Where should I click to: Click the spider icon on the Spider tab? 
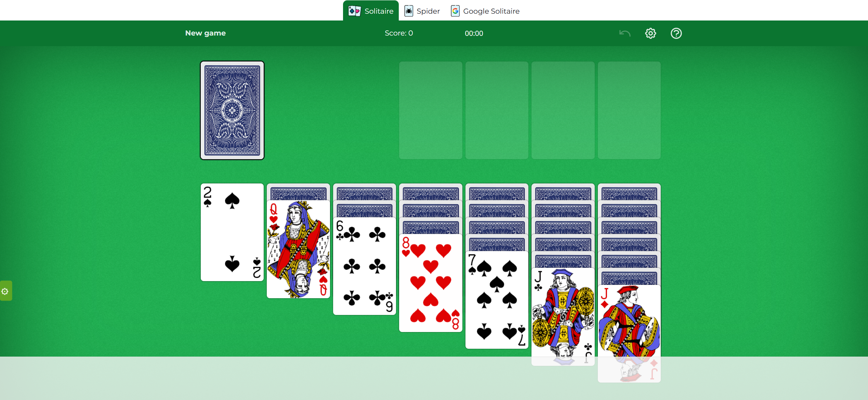coord(408,11)
